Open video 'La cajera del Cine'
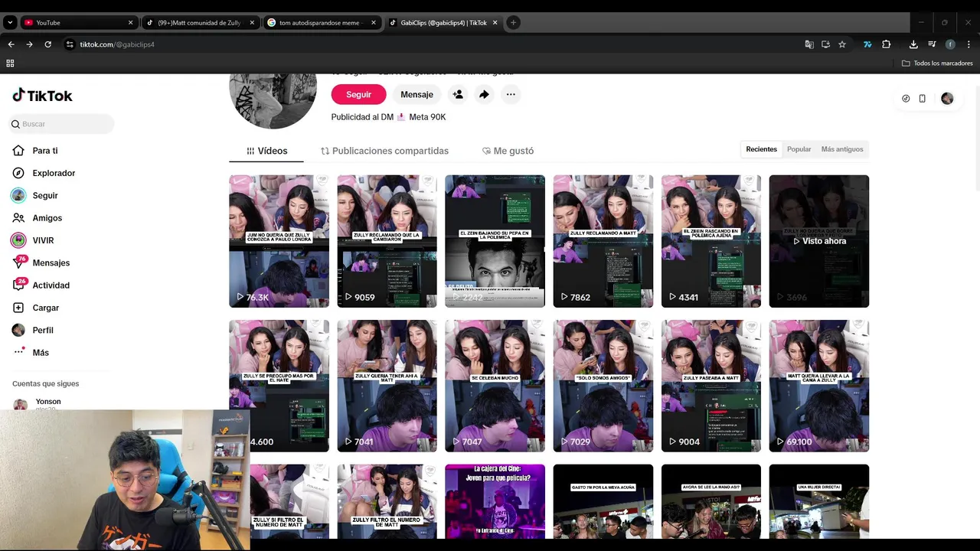 (x=495, y=501)
